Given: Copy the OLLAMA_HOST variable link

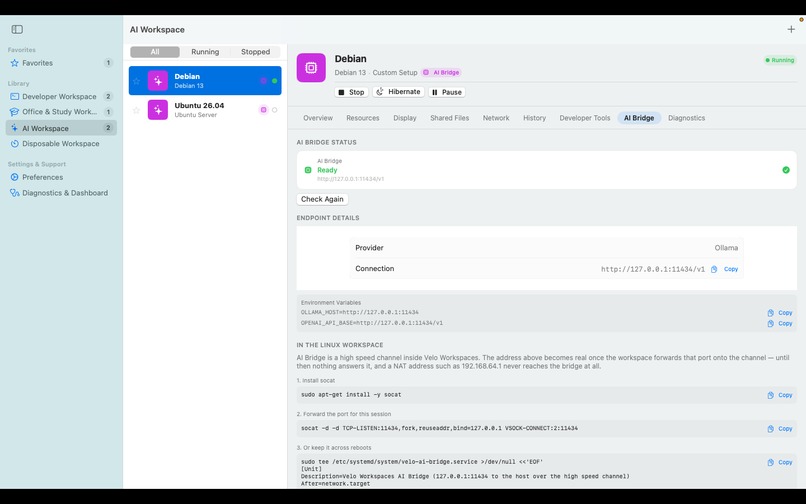Looking at the screenshot, I should click(x=785, y=313).
